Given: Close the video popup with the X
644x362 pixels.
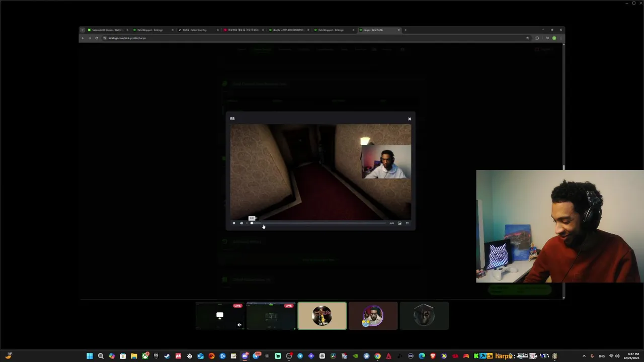Looking at the screenshot, I should coord(410,119).
